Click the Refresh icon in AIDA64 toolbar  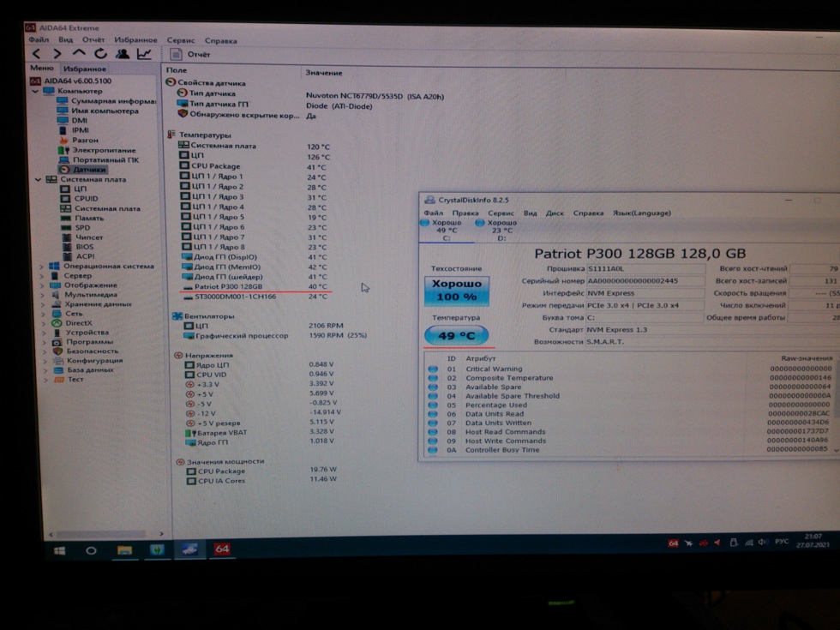pos(100,54)
